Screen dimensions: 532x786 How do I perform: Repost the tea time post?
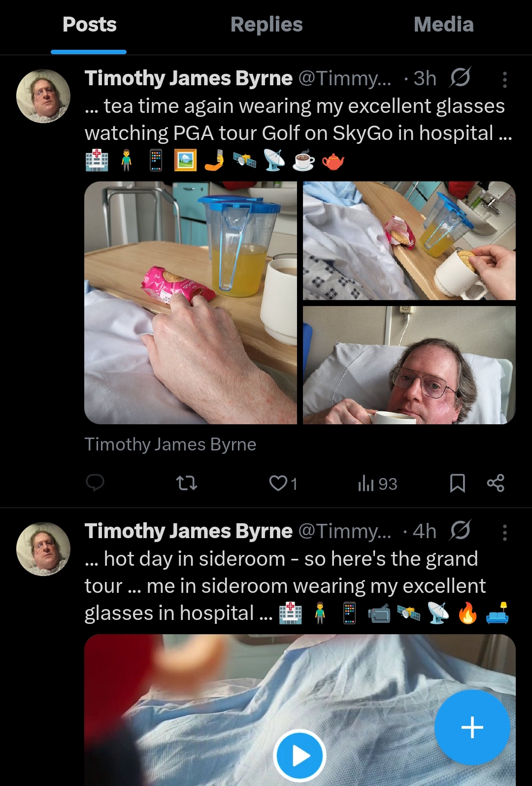pyautogui.click(x=187, y=483)
